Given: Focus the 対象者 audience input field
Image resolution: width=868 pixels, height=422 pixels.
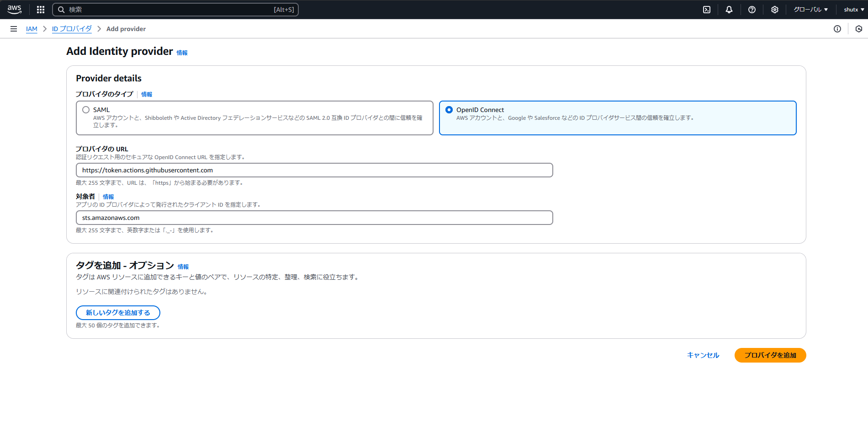Looking at the screenshot, I should point(314,218).
